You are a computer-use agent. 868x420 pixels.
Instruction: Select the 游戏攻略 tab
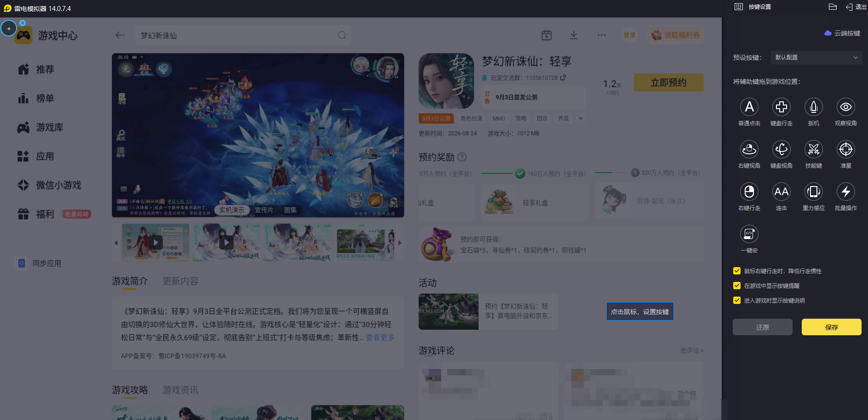click(130, 390)
